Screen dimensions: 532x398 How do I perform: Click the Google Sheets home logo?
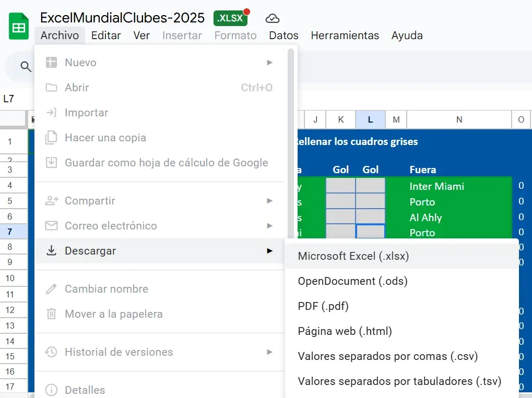(19, 27)
